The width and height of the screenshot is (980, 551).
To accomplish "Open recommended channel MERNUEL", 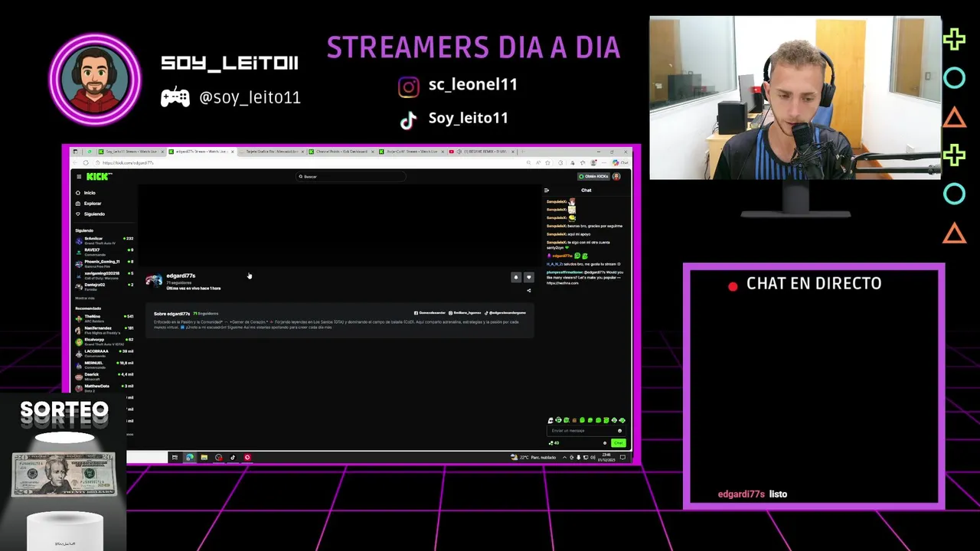I will coord(104,364).
